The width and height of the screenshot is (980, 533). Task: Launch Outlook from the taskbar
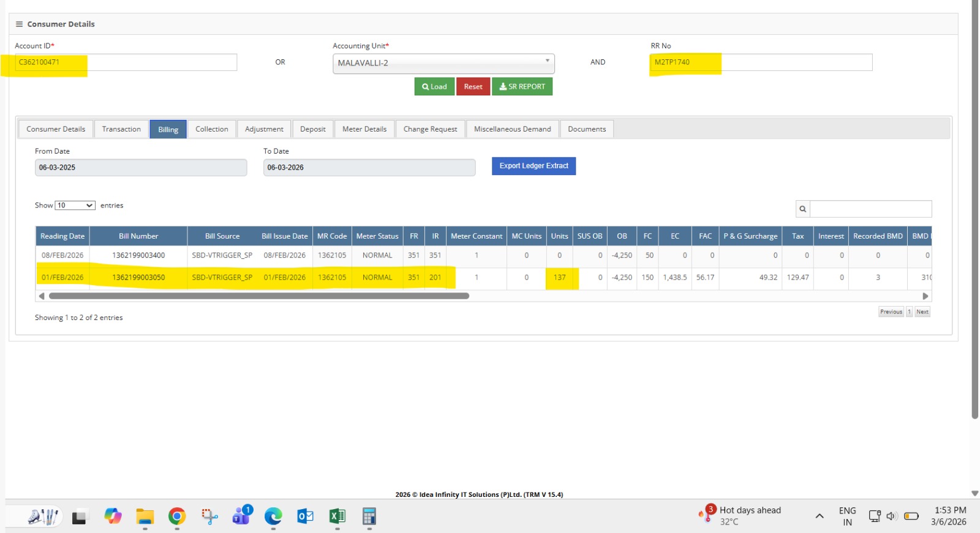point(305,517)
